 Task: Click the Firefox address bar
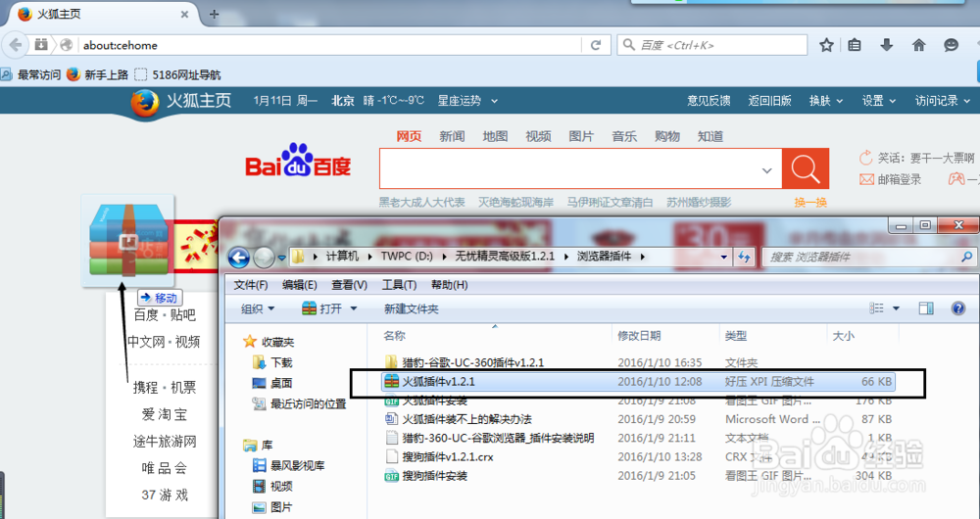click(x=331, y=45)
